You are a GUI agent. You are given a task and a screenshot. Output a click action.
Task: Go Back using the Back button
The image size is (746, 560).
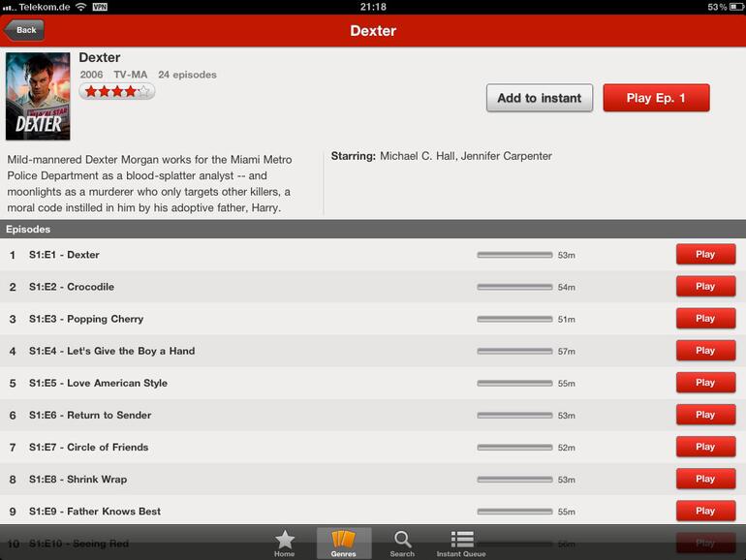(24, 30)
